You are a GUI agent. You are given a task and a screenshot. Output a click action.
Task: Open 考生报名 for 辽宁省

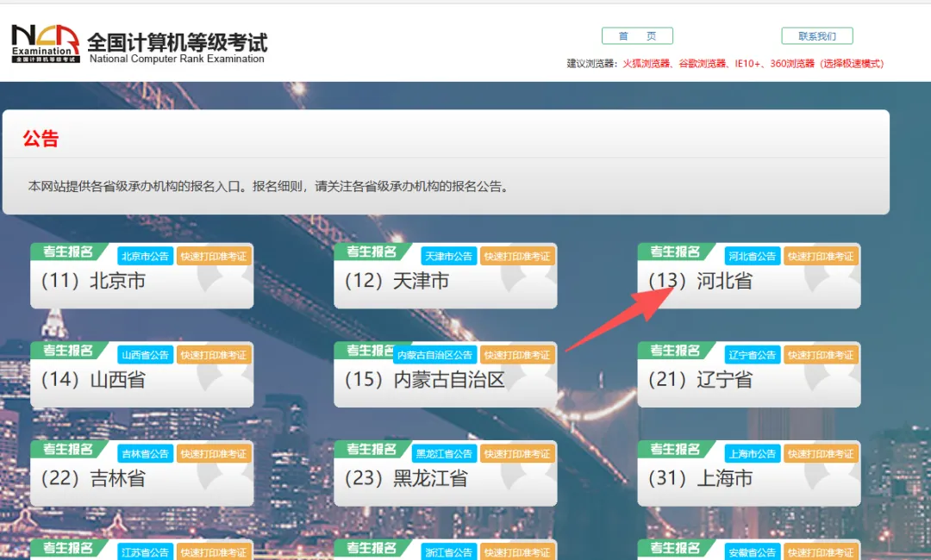pyautogui.click(x=675, y=351)
